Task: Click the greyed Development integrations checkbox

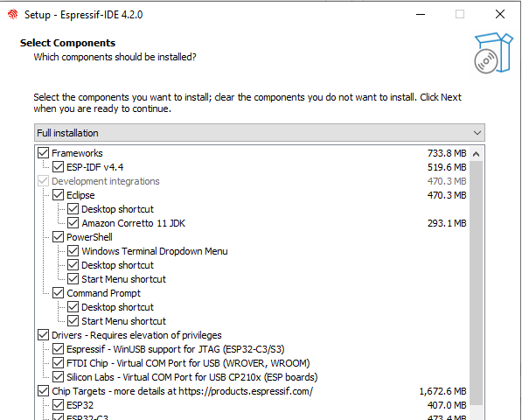Action: coord(43,181)
